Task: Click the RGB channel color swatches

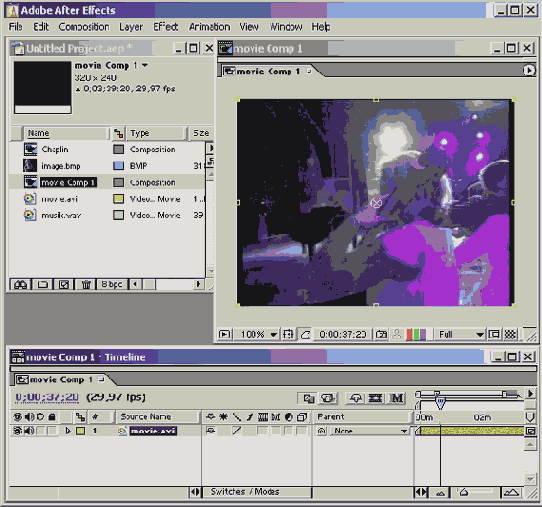Action: 416,335
